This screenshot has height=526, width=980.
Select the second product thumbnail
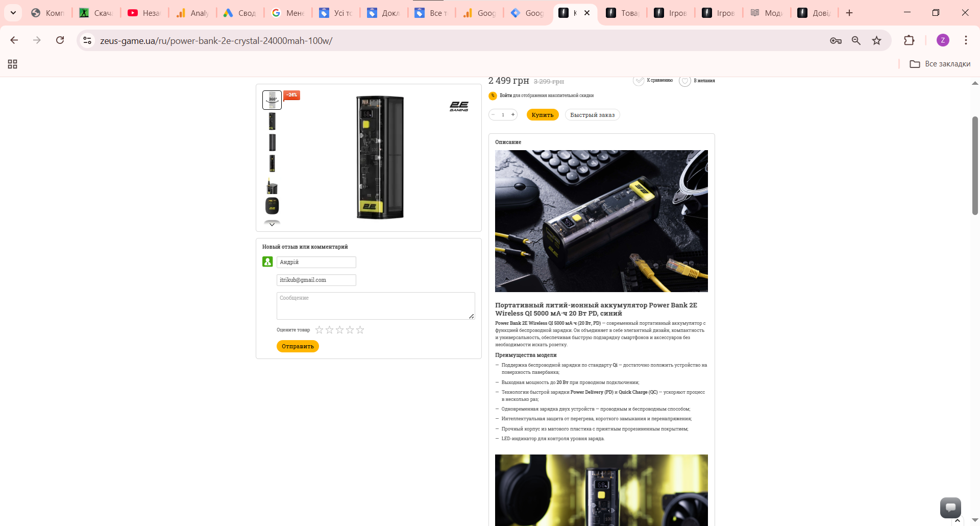[272, 122]
